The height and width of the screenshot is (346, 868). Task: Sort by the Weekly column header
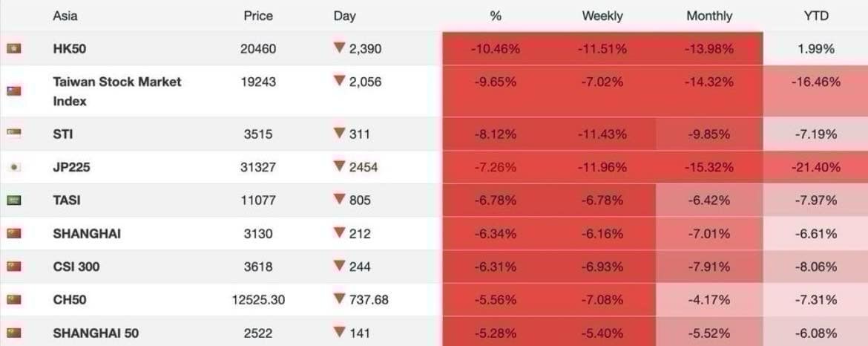(602, 16)
